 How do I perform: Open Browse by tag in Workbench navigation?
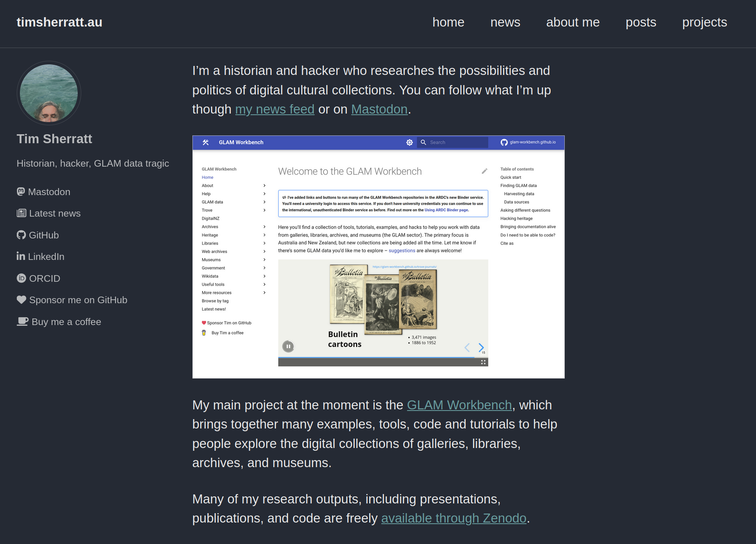[x=215, y=301]
